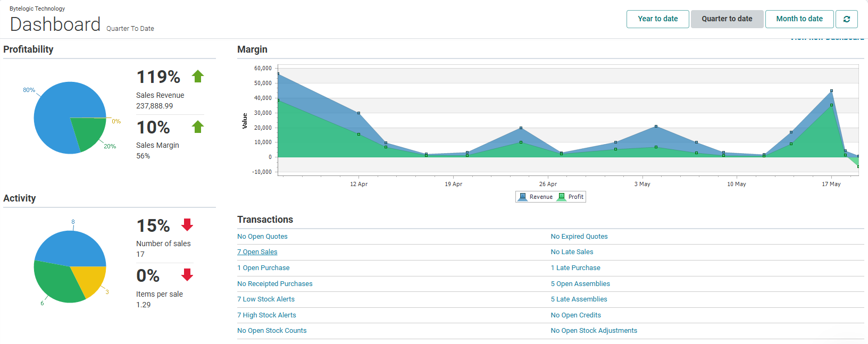Toggle the Revenue series in chart legend
868x344 pixels.
point(536,197)
